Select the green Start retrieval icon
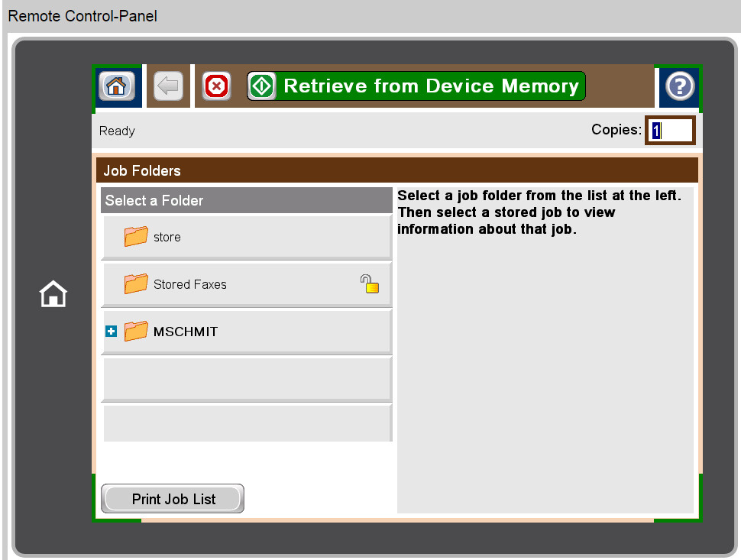The height and width of the screenshot is (560, 741). click(262, 86)
